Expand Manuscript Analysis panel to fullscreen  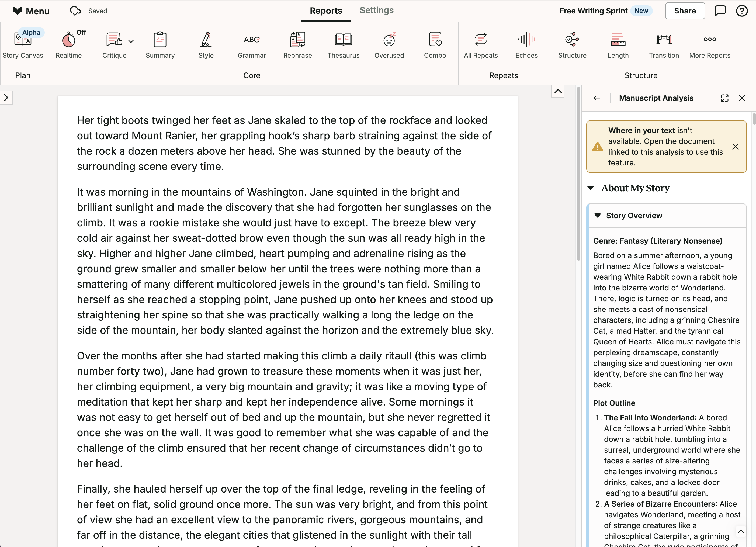724,98
